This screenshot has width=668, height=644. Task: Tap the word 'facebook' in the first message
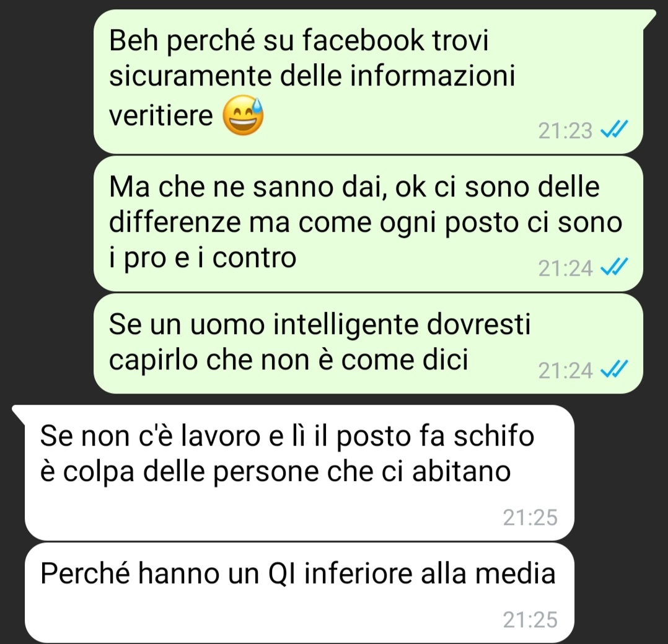[x=363, y=40]
